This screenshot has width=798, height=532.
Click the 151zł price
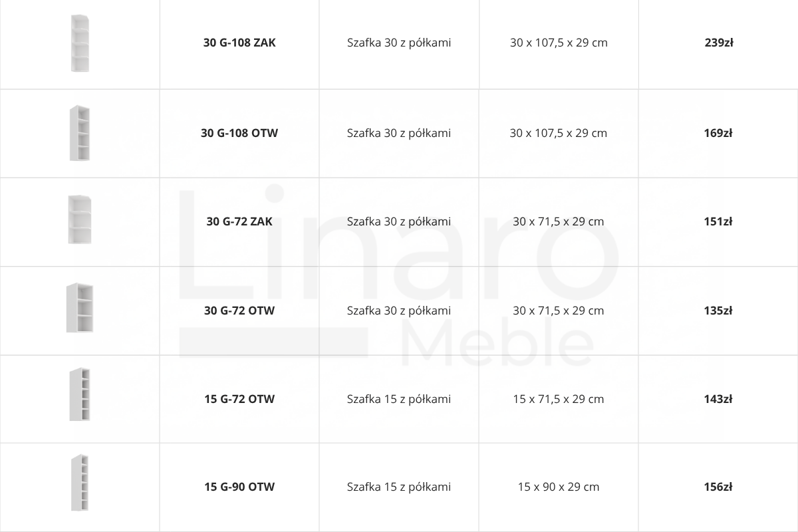click(x=718, y=221)
